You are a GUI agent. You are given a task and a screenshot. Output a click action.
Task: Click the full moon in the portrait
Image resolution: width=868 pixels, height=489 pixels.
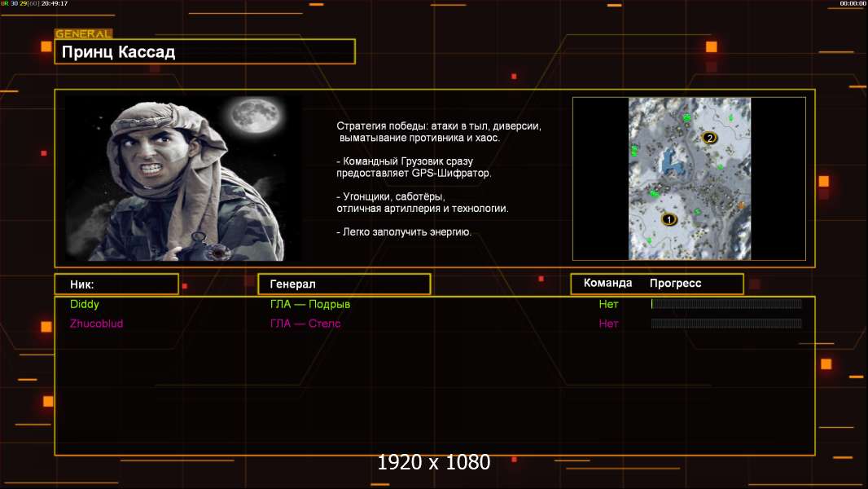pos(251,117)
